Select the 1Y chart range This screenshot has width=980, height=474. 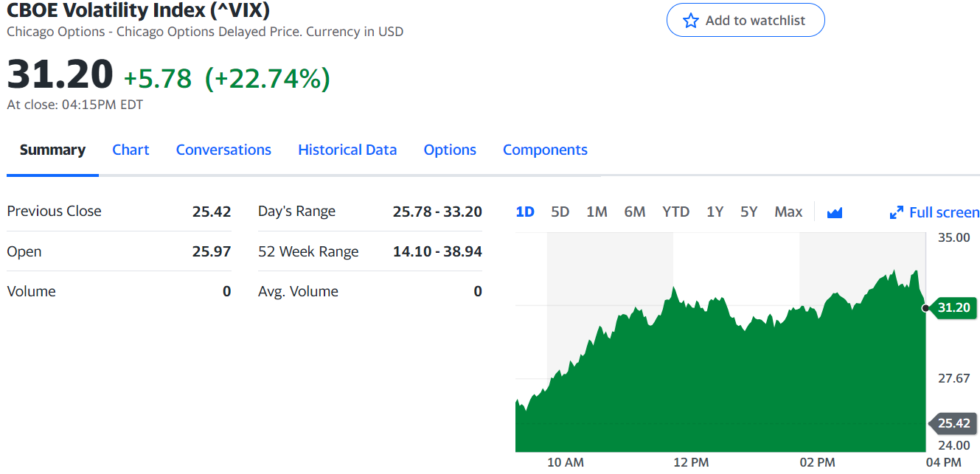coord(715,212)
